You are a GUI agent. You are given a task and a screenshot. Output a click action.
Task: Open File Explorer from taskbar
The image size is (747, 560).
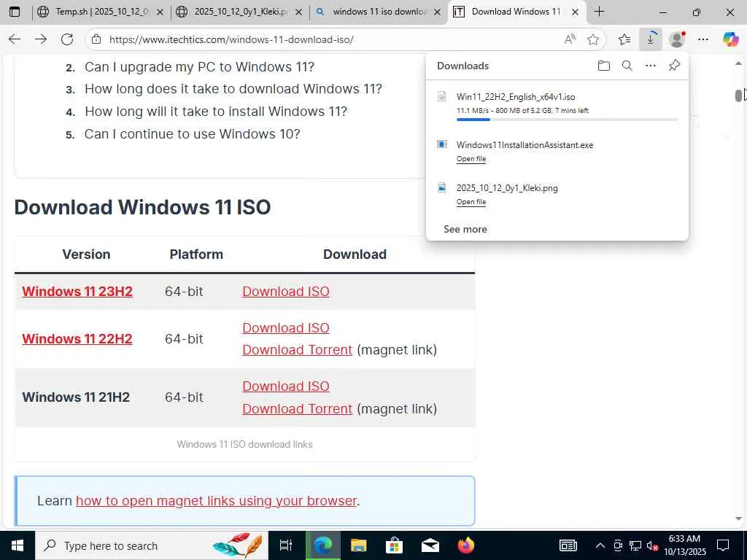(358, 545)
